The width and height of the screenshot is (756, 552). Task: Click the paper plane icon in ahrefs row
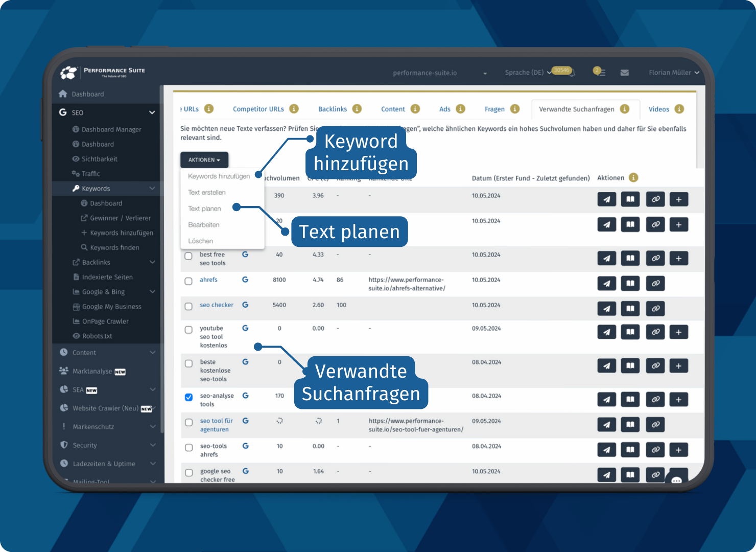point(606,284)
